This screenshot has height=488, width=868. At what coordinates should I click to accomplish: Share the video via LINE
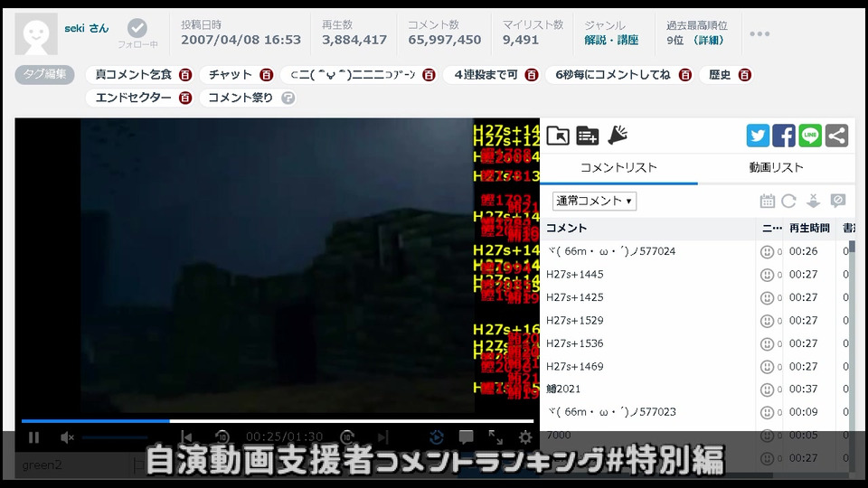tap(810, 136)
